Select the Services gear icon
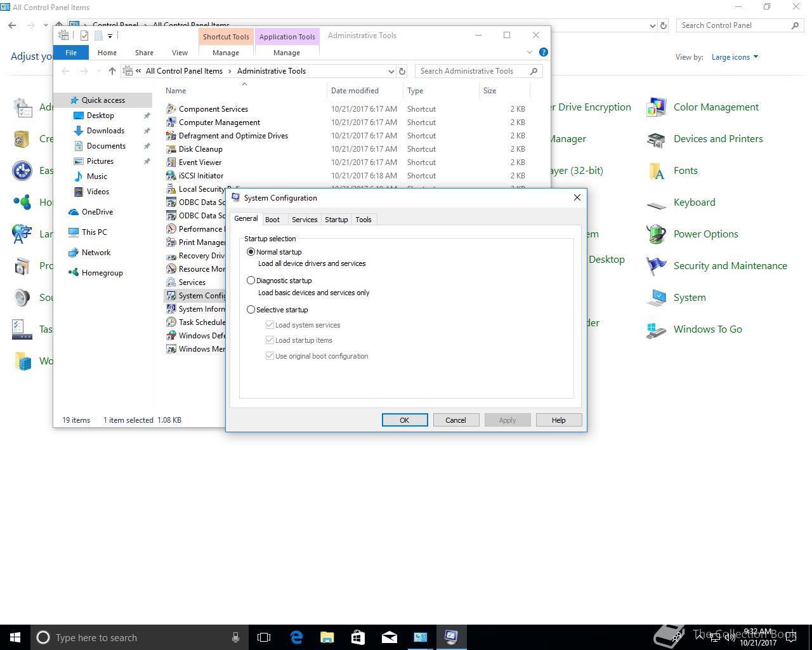 [171, 282]
